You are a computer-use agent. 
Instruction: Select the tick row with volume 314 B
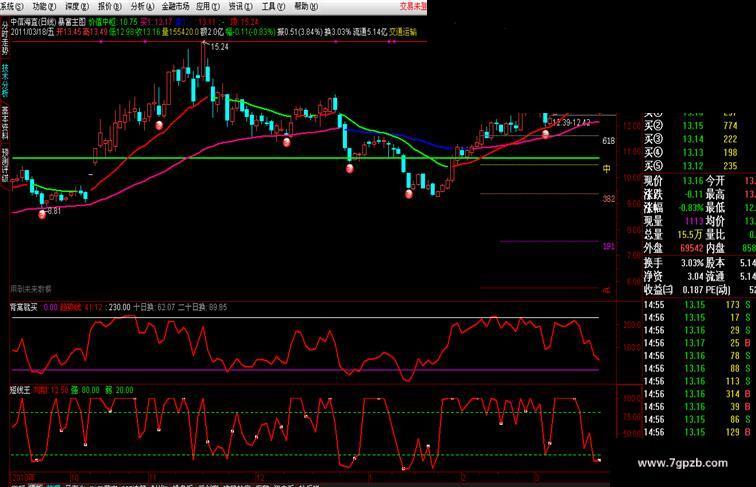pos(697,394)
